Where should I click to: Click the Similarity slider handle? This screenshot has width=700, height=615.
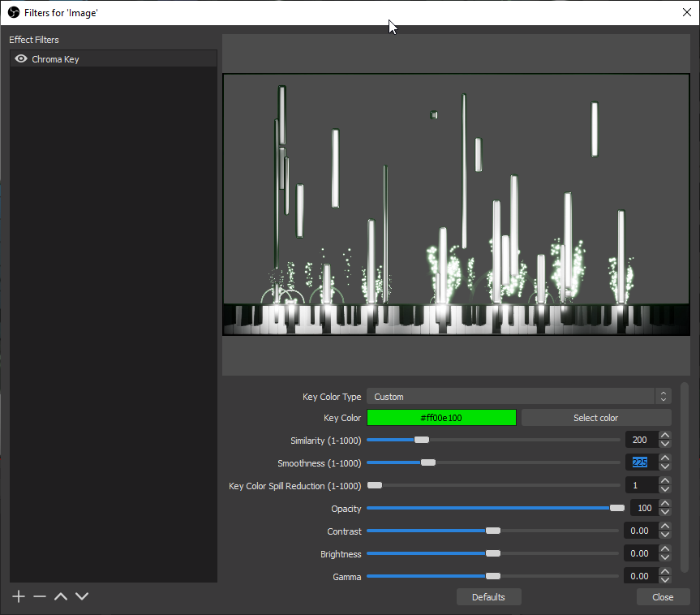click(x=422, y=440)
